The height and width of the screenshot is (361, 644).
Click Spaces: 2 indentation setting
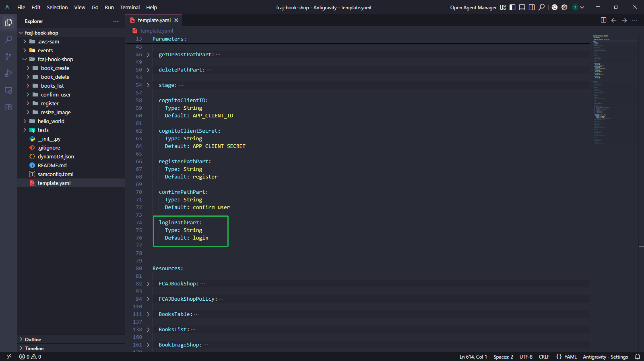[503, 357]
